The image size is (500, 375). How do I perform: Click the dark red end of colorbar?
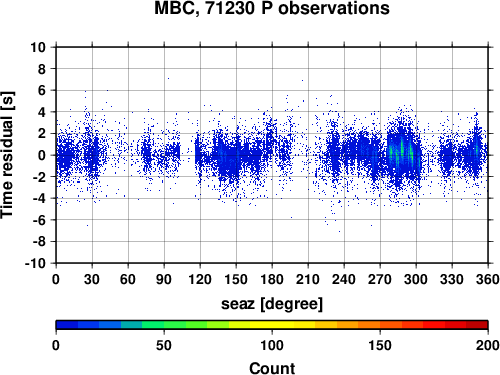tap(477, 325)
